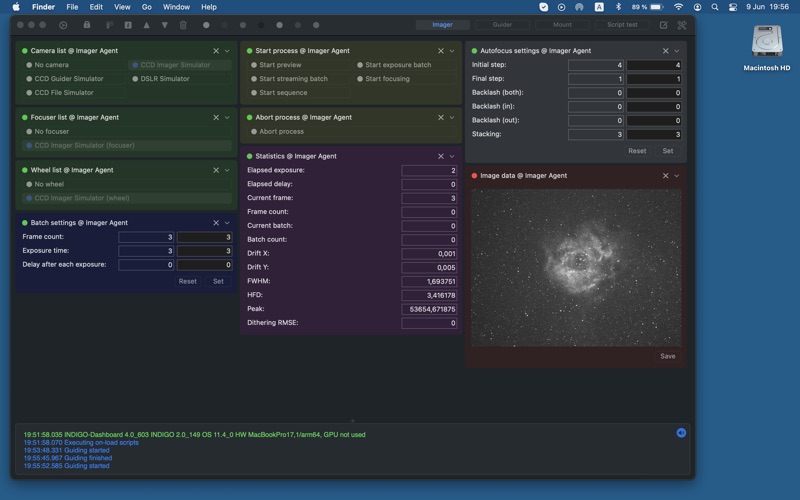
Task: Click the up triangle icon in the toolbar
Action: pyautogui.click(x=146, y=25)
